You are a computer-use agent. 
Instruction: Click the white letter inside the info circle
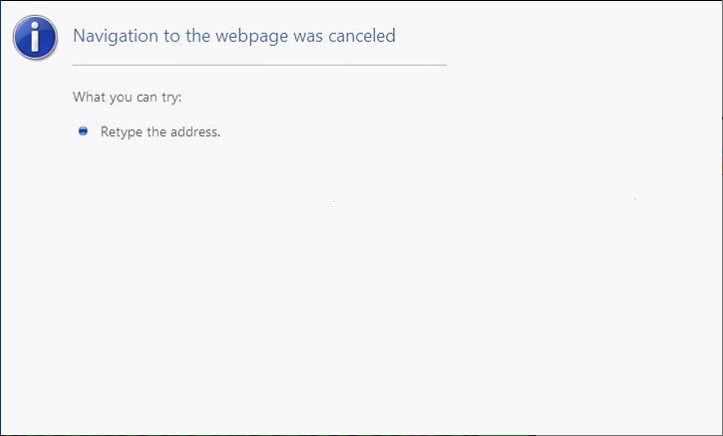click(35, 37)
